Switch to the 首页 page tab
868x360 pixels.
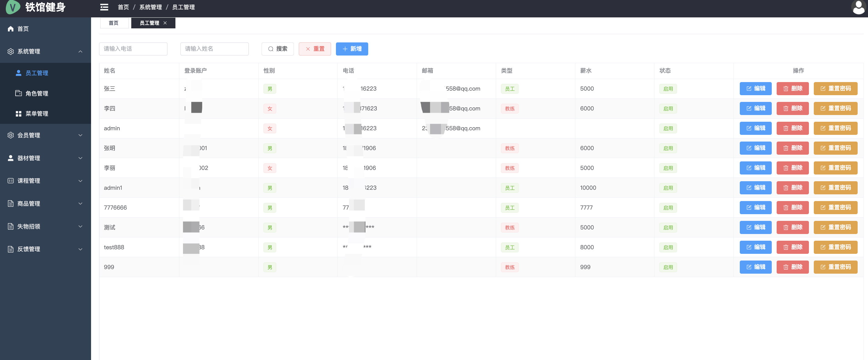(114, 23)
